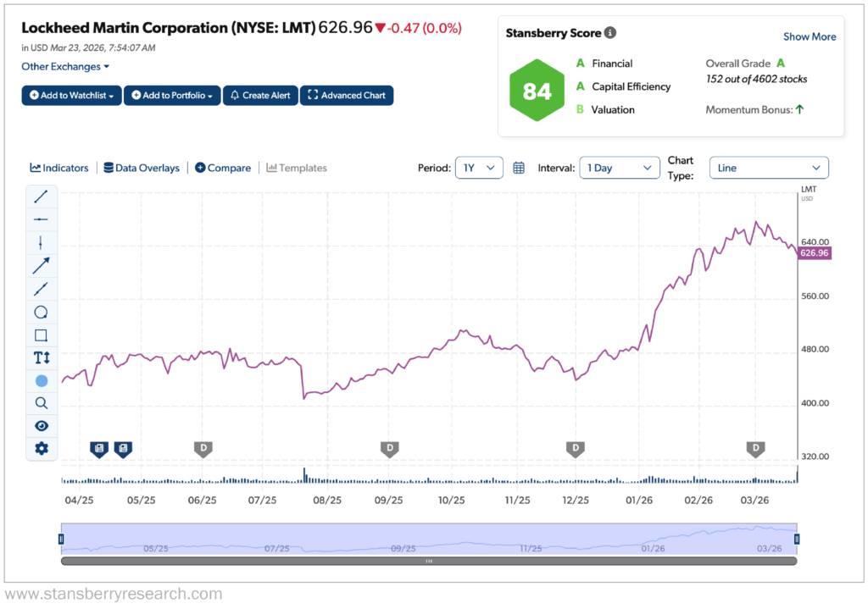Toggle drawing visibility with the eye icon
The width and height of the screenshot is (868, 609).
[x=41, y=425]
